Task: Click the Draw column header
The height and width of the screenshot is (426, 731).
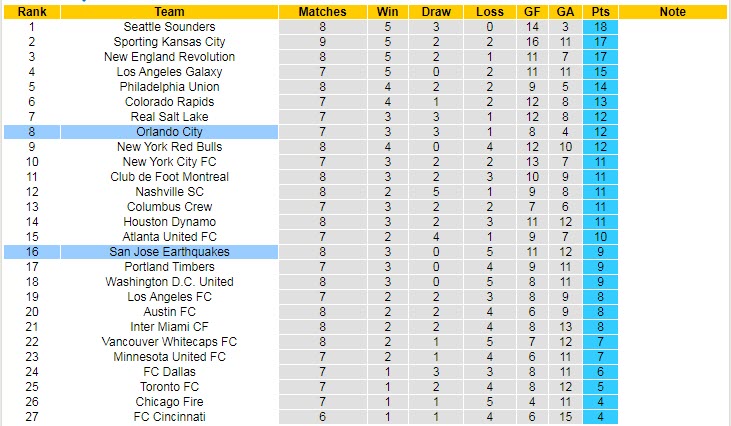Action: [436, 12]
